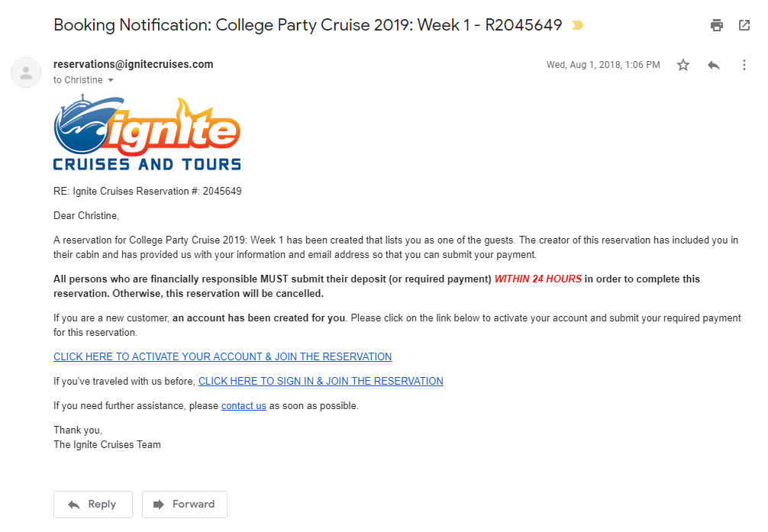The width and height of the screenshot is (768, 532).
Task: Open email in new window icon
Action: (744, 25)
